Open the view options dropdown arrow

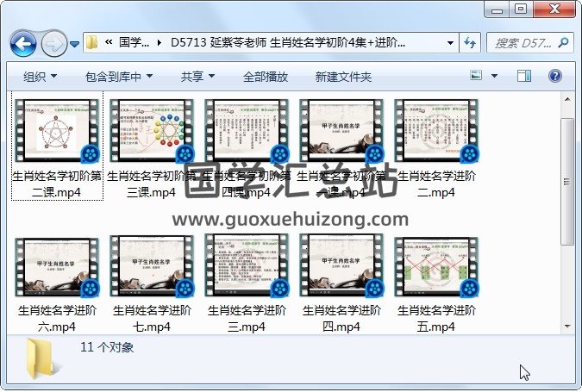(494, 76)
